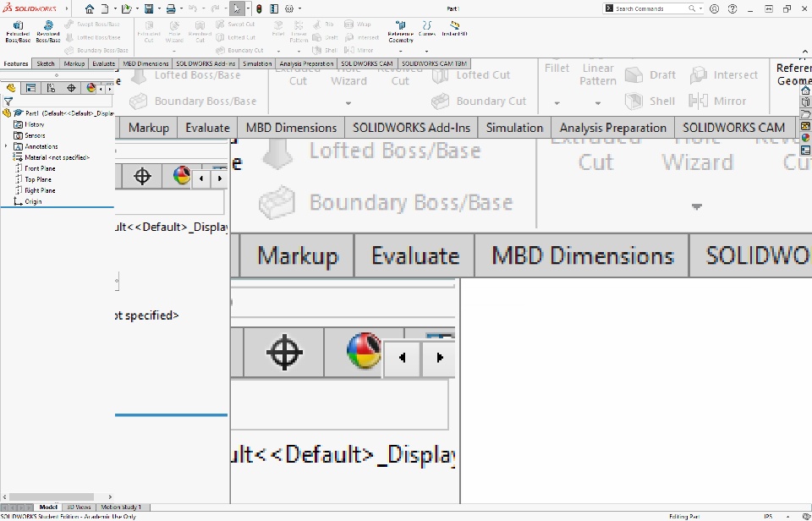Open the DisplayManager color ball tab

pyautogui.click(x=91, y=88)
